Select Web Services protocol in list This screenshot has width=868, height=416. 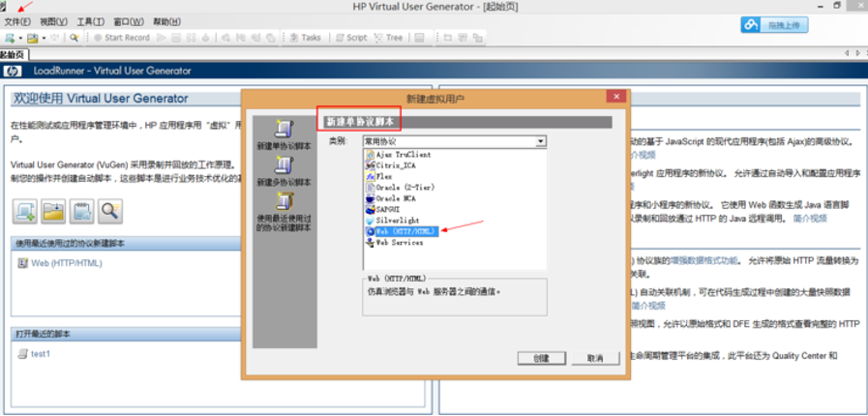coord(394,242)
